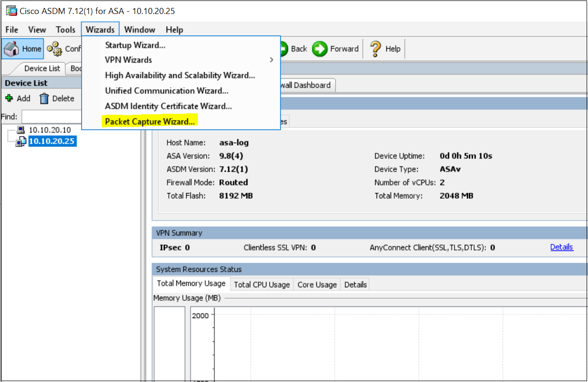Click the Details link in VPN Summary

561,247
